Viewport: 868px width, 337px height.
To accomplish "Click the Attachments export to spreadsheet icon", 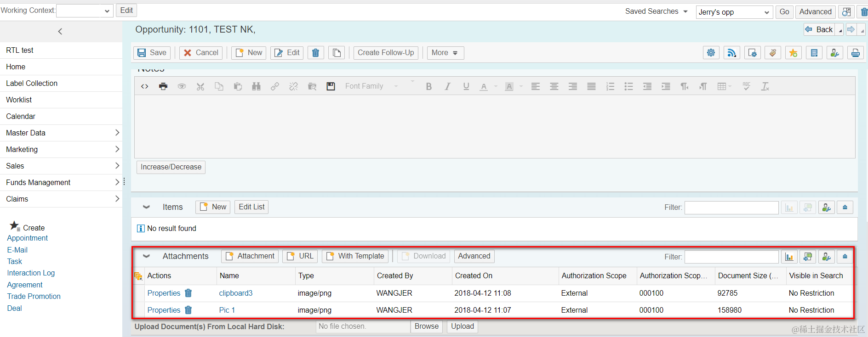I will (x=808, y=257).
